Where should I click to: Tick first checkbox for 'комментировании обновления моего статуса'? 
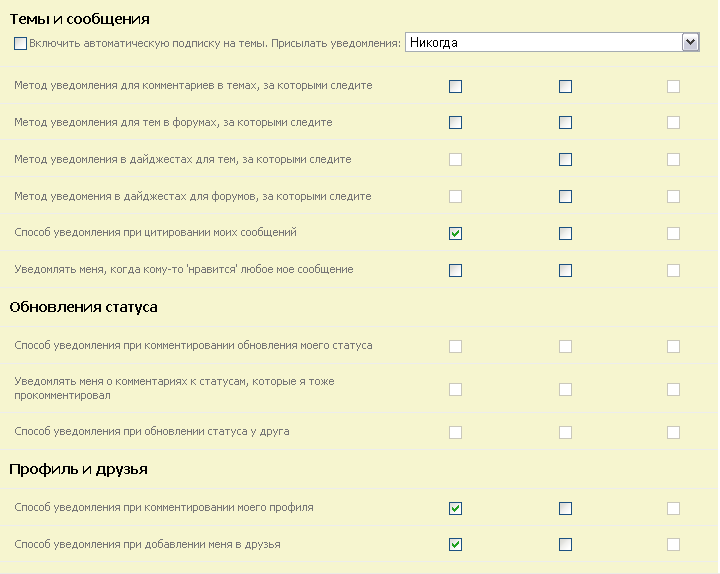455,346
